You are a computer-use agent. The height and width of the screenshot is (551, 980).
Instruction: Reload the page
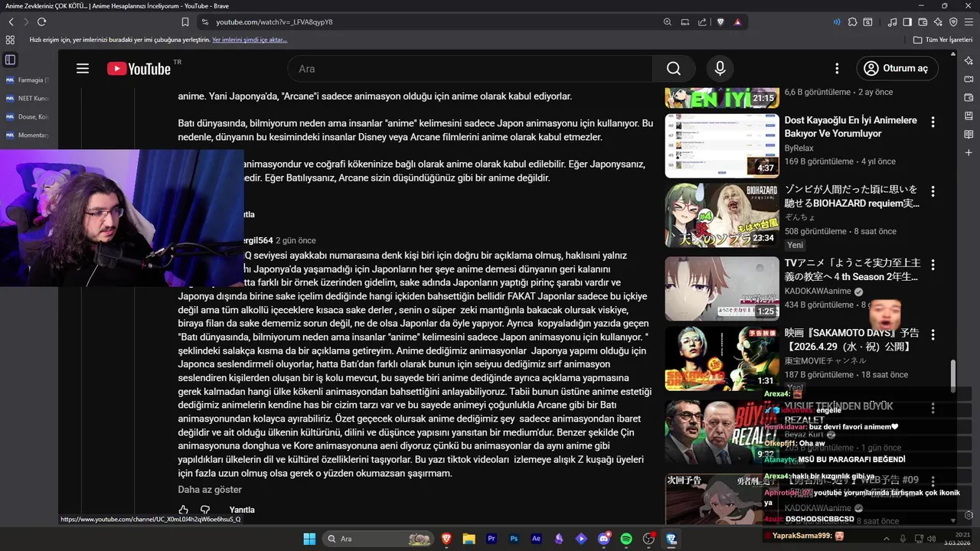[x=41, y=22]
